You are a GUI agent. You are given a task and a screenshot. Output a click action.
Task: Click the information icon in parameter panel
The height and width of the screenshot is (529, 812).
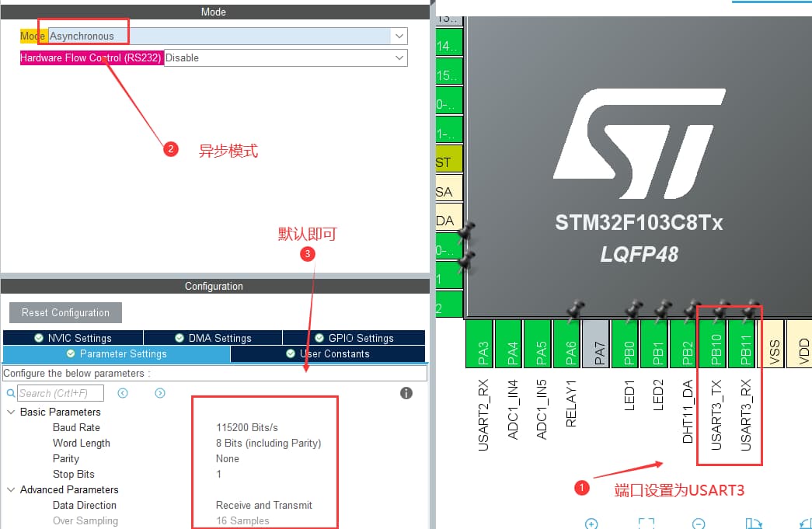click(x=406, y=393)
